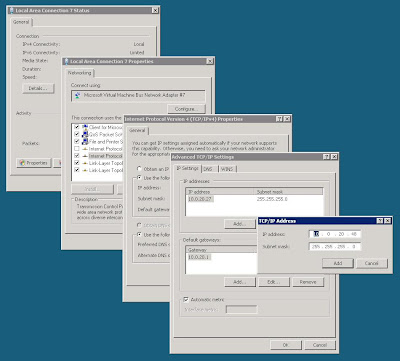Image resolution: width=400 pixels, height=361 pixels.
Task: Click help button in TCP/IP Address title bar
Action: pyautogui.click(x=380, y=221)
